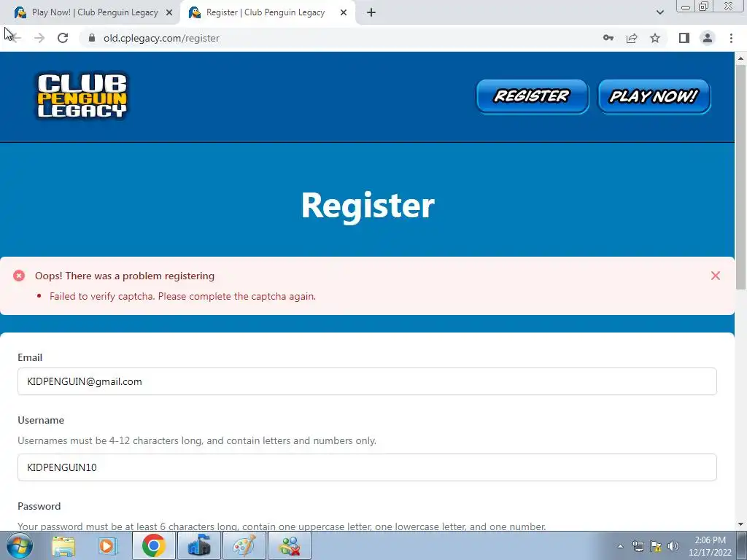Open a new tab with the plus icon
The height and width of the screenshot is (560, 747).
tap(371, 12)
